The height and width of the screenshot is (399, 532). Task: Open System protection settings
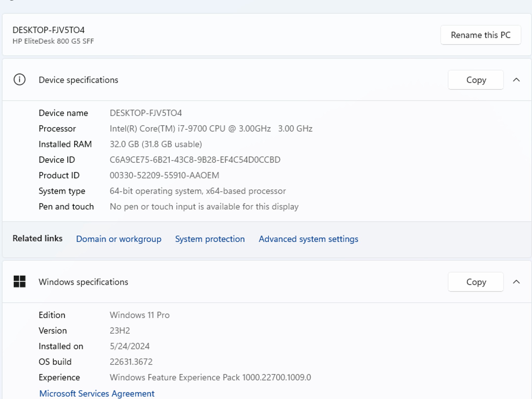[x=210, y=239]
